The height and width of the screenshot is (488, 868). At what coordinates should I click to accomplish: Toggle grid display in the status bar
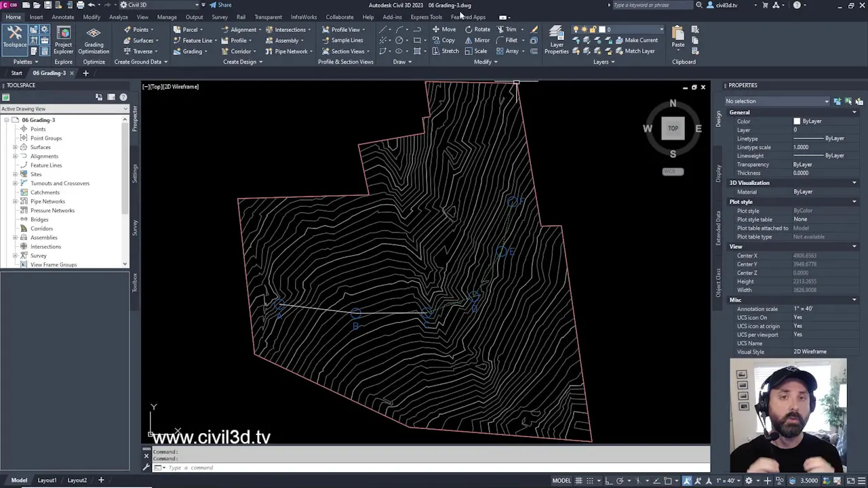click(580, 480)
